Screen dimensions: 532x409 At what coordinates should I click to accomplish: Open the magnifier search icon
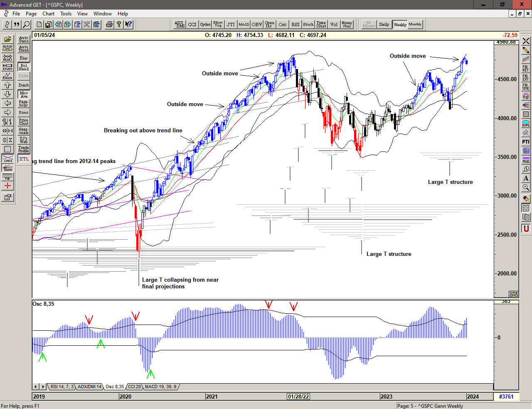tap(26, 25)
